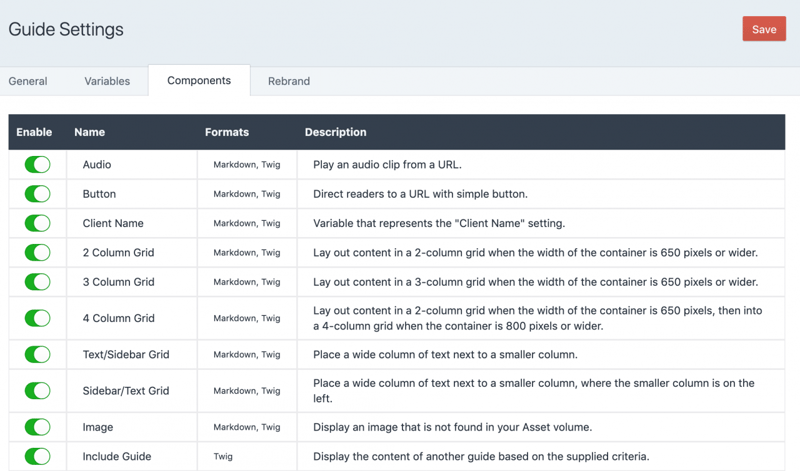This screenshot has height=471, width=800.
Task: Click the red Save button
Action: (x=764, y=29)
